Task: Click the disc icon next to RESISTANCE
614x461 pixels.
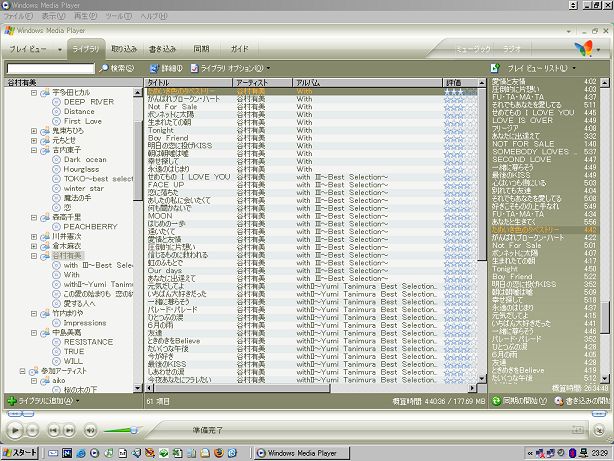Action: coord(56,342)
